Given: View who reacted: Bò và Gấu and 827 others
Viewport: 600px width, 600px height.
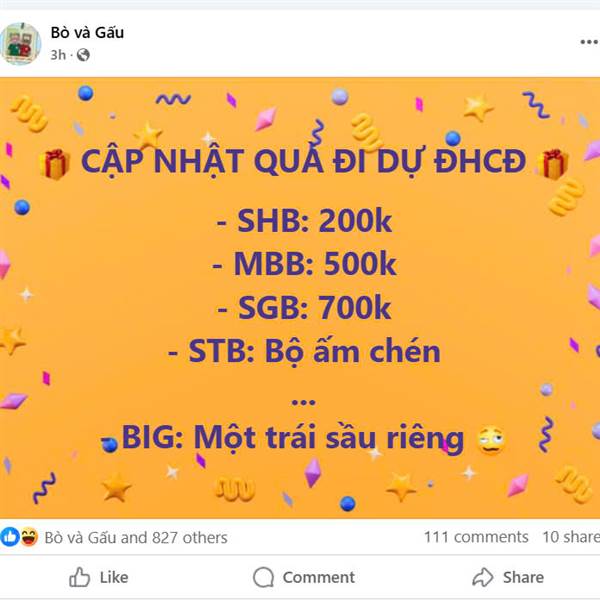Looking at the screenshot, I should [136, 538].
